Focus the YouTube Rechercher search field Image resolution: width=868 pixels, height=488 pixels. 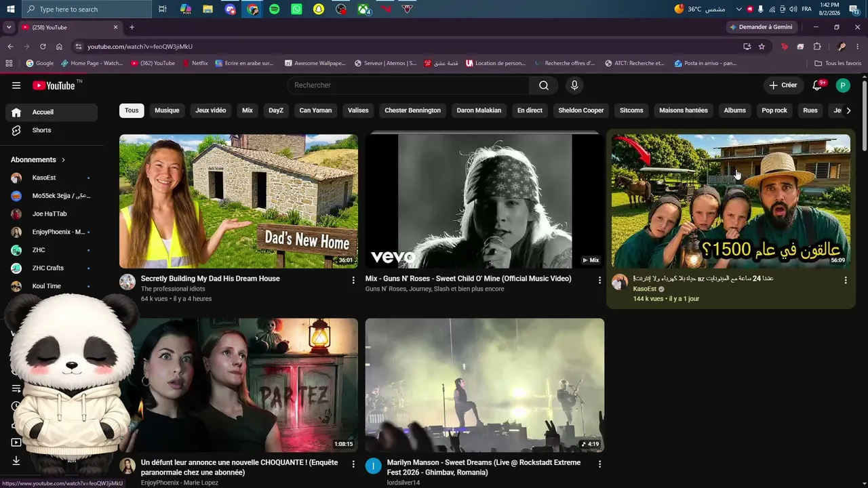click(408, 85)
